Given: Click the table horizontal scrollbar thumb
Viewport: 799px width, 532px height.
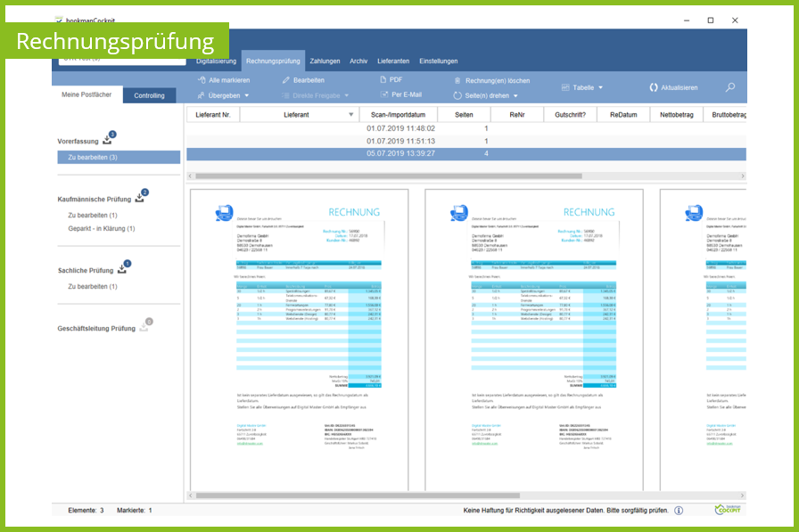Looking at the screenshot, I should (x=389, y=176).
